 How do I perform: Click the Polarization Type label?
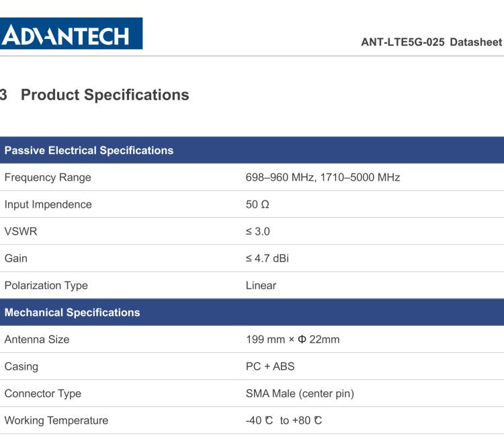click(46, 285)
